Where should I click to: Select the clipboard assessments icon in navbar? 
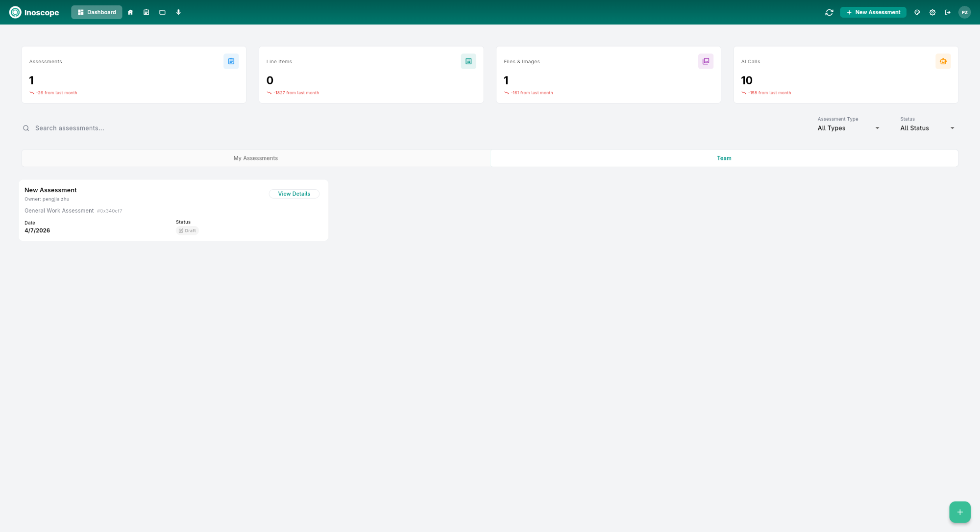point(146,12)
